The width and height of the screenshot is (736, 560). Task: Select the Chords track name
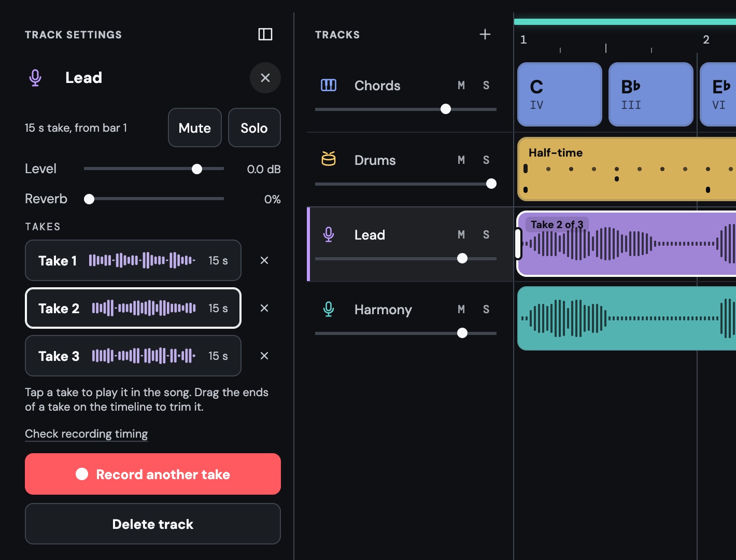377,86
